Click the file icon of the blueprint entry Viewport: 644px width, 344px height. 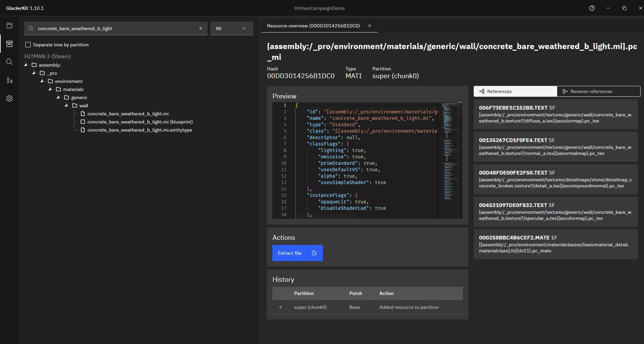(83, 122)
